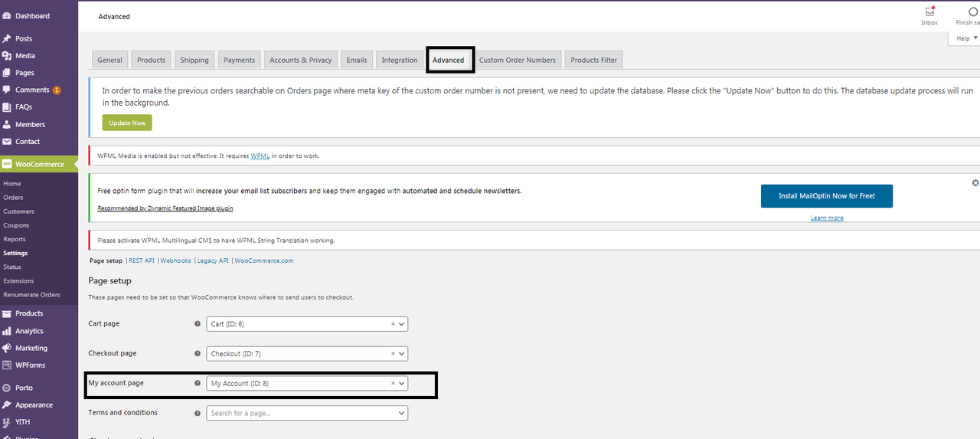
Task: Follow the Learn more link
Action: 827,218
